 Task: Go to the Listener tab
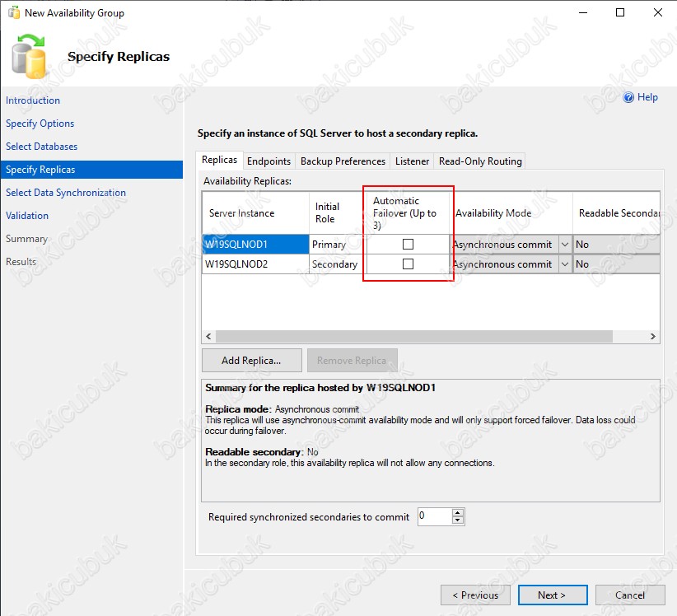(x=412, y=161)
